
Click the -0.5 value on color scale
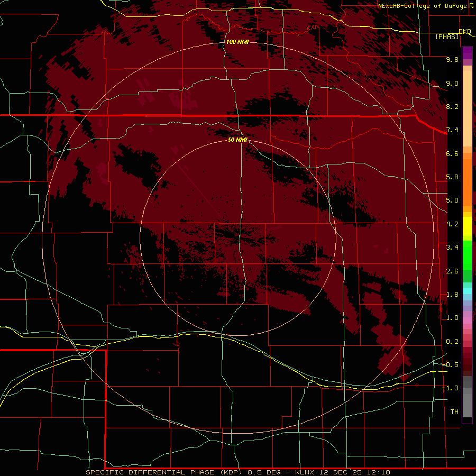click(x=450, y=365)
